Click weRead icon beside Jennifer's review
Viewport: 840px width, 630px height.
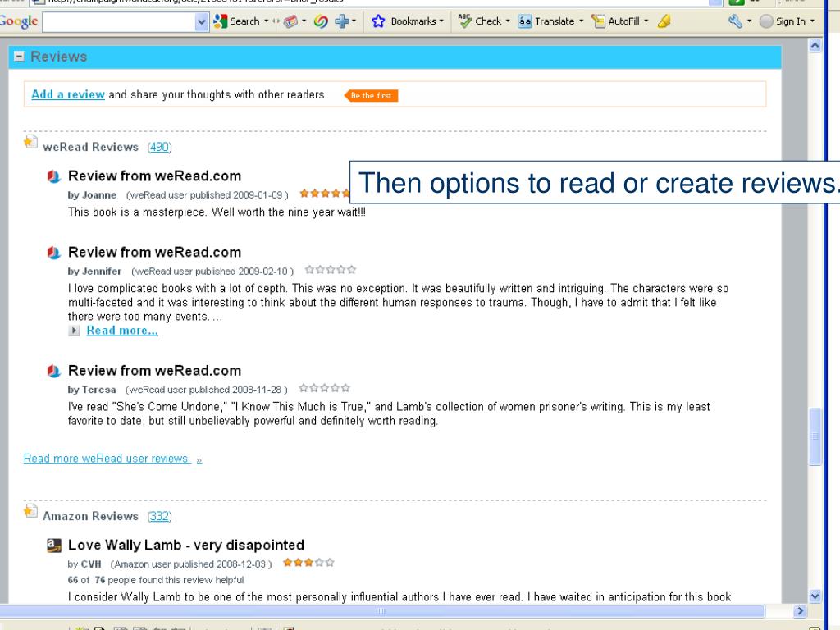tap(53, 253)
